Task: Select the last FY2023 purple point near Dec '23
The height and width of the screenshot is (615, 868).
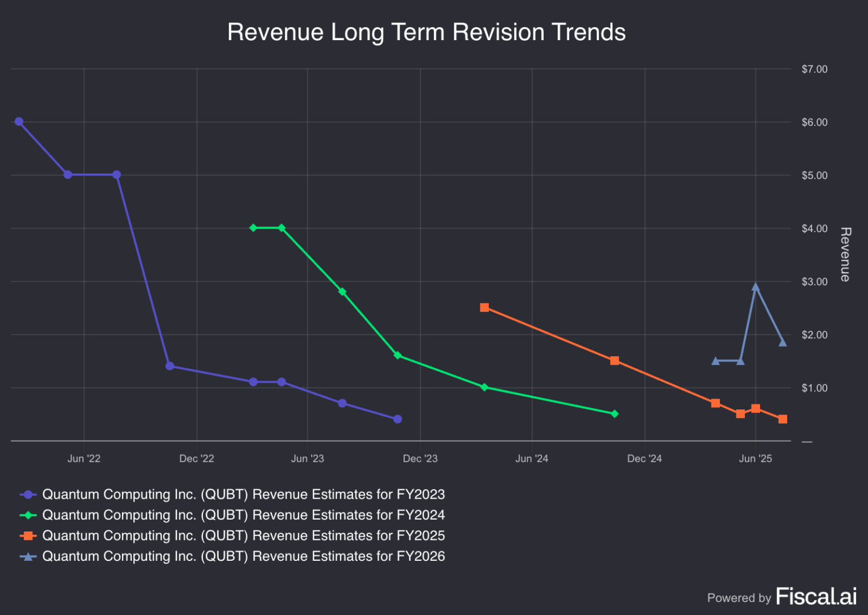Action: point(397,419)
